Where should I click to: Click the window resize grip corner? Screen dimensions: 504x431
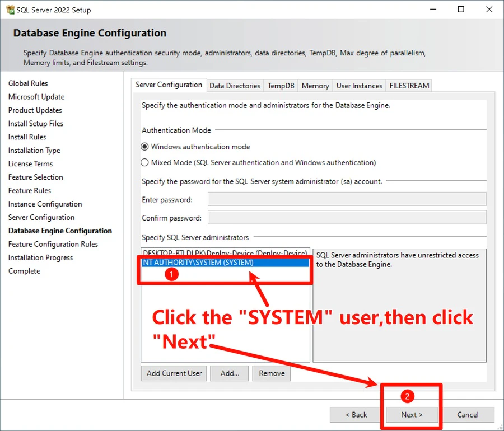point(500,427)
